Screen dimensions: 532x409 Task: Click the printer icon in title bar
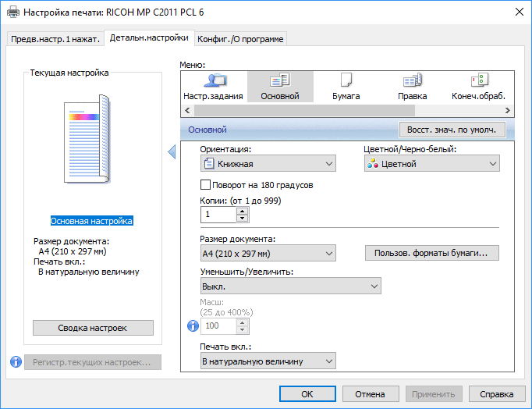[x=13, y=12]
